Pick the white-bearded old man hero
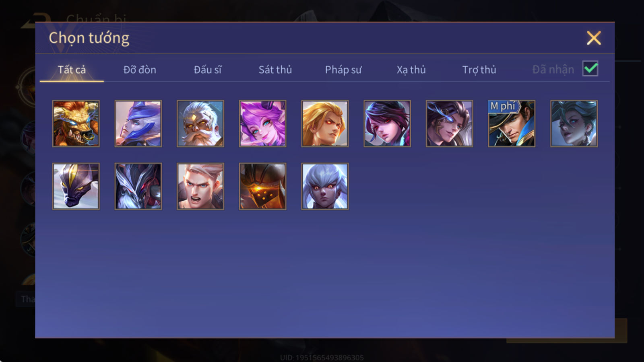 pyautogui.click(x=200, y=123)
